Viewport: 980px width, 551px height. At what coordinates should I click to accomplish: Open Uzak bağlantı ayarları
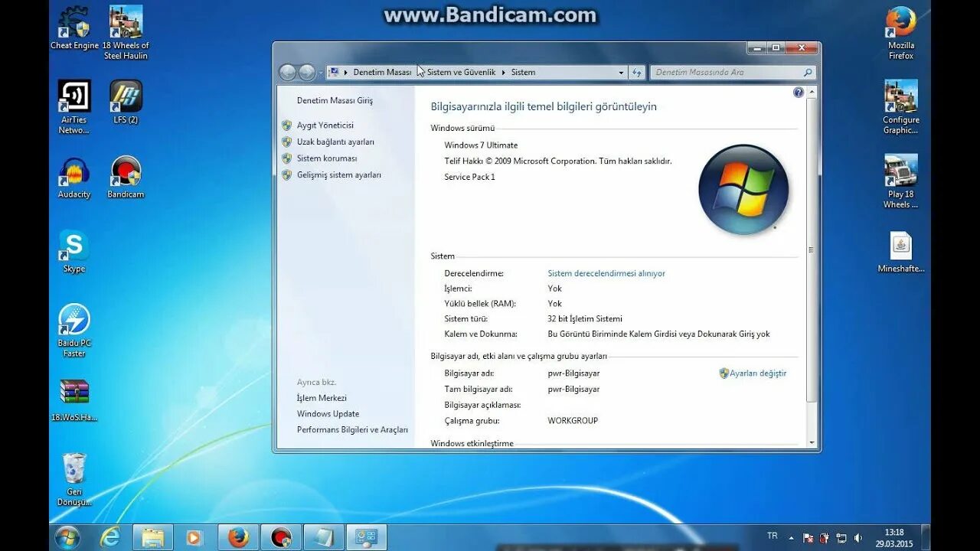pos(335,142)
